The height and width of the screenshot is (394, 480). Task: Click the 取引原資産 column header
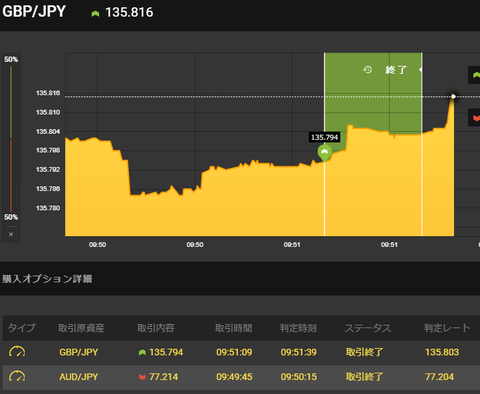pyautogui.click(x=81, y=328)
